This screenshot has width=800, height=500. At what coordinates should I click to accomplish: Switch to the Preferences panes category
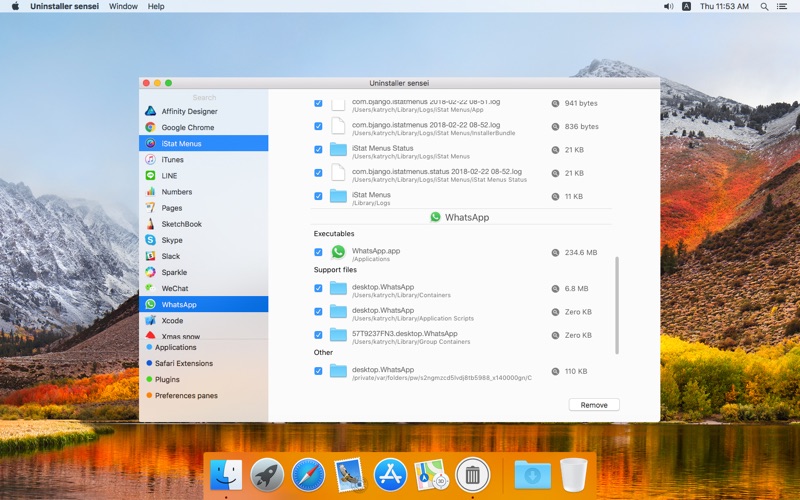point(186,395)
